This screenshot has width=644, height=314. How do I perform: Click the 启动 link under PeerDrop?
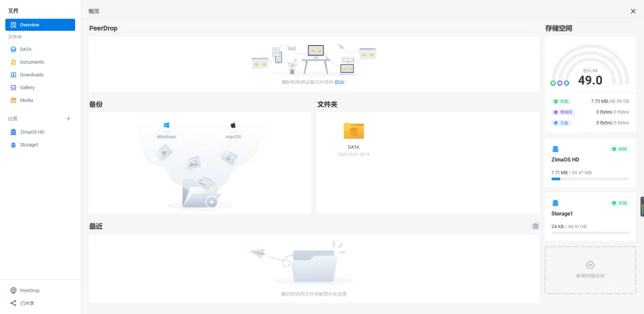pyautogui.click(x=339, y=82)
